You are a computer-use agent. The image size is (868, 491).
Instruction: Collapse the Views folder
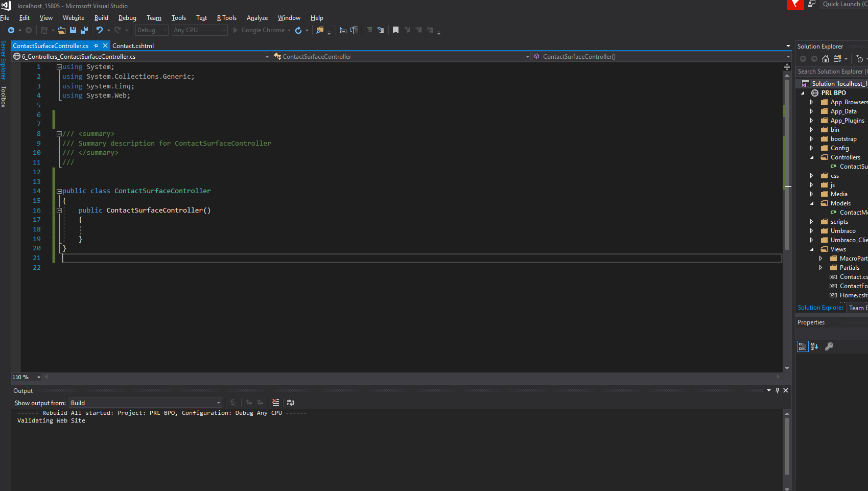point(811,249)
